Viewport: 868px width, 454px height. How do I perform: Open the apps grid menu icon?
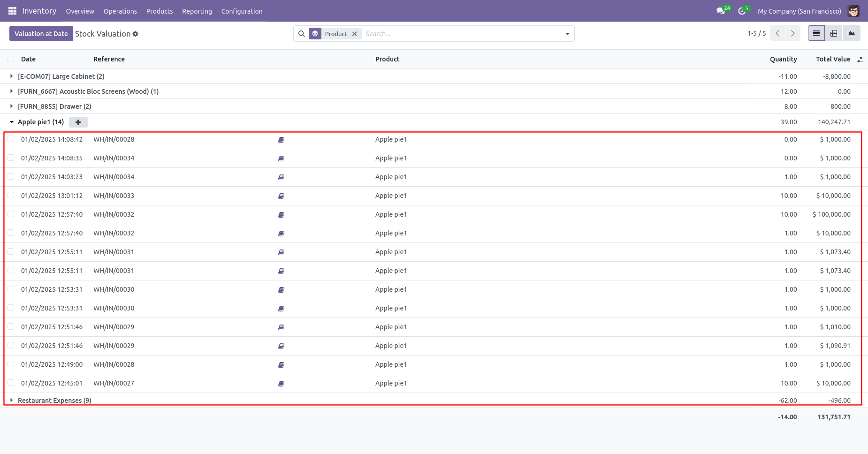12,11
